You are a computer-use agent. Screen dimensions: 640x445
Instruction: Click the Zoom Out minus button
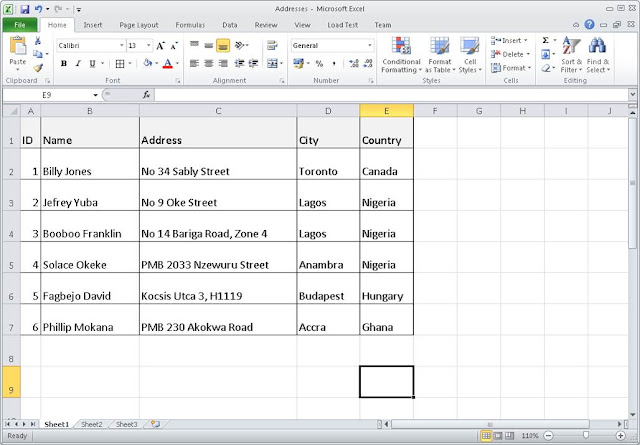(549, 436)
